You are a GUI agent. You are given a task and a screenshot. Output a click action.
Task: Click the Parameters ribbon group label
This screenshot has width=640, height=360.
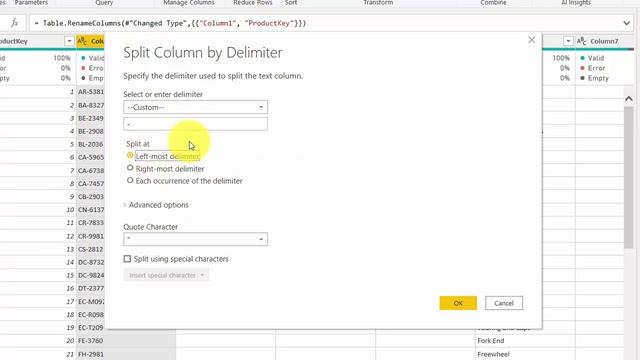click(31, 3)
